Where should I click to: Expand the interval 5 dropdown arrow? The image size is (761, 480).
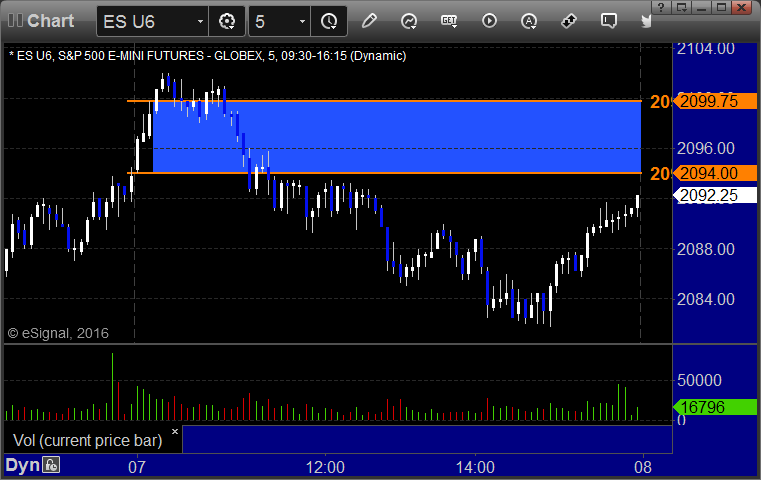pyautogui.click(x=302, y=21)
